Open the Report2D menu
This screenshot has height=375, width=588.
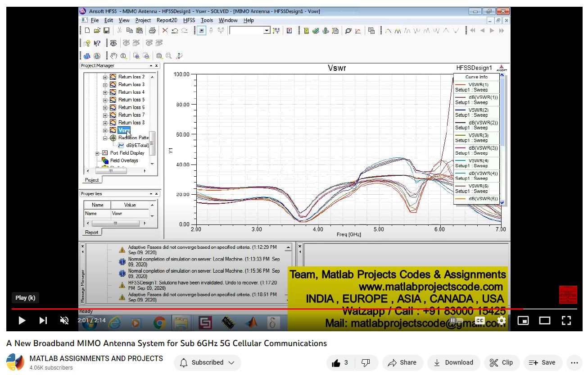click(x=167, y=20)
